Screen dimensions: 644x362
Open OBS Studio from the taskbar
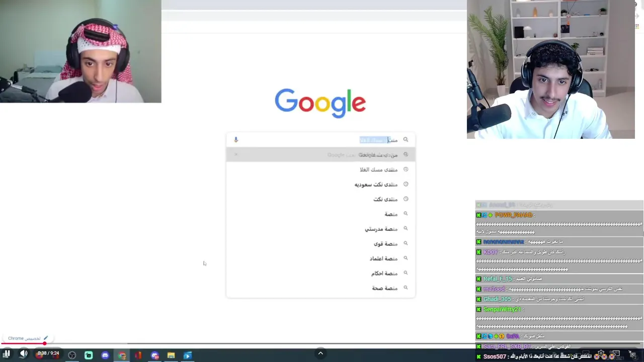point(72,355)
